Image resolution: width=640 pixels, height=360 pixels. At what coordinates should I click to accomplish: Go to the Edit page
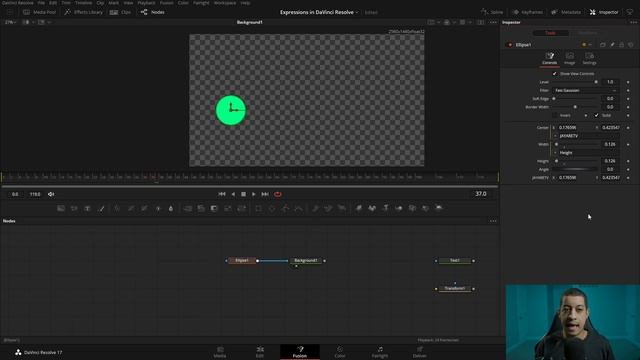260,352
